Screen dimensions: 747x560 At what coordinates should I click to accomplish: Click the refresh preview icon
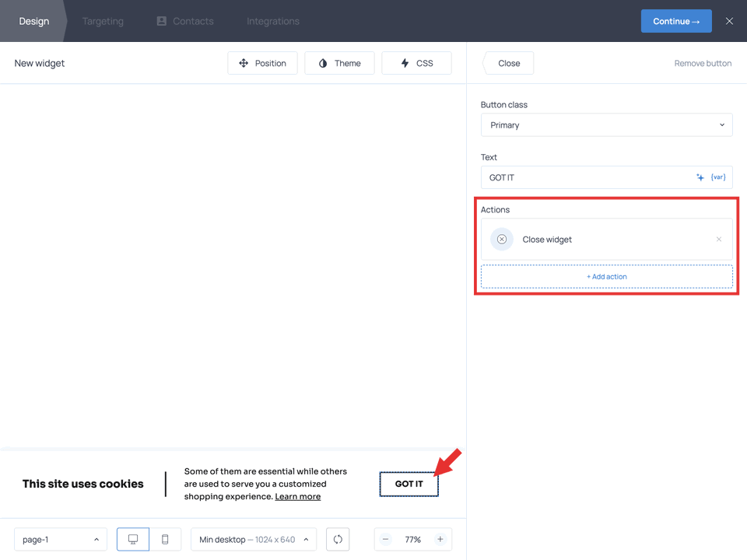(x=338, y=539)
